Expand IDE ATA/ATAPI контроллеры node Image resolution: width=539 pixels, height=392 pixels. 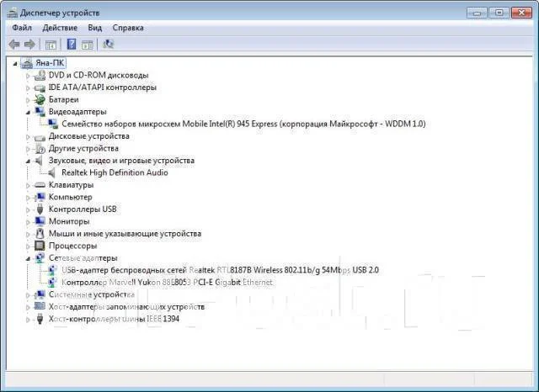point(28,87)
